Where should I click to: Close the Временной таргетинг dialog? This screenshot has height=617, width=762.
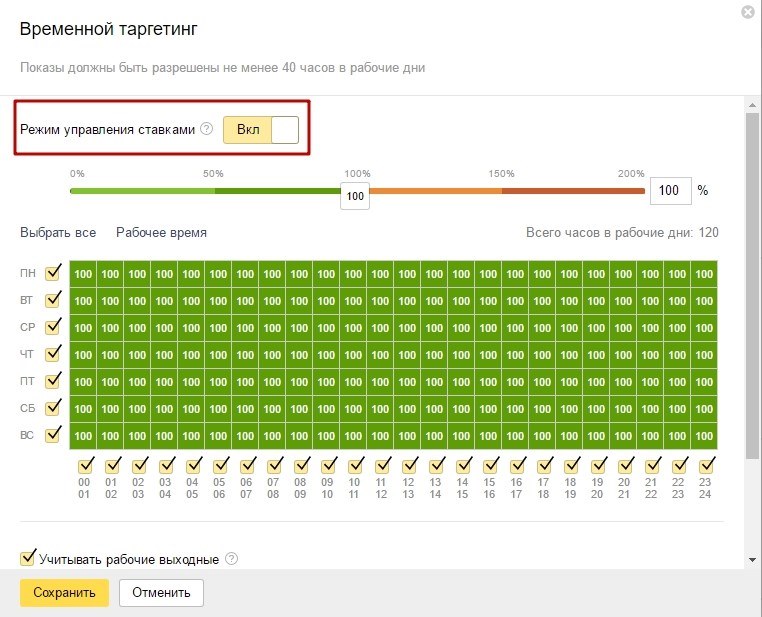click(x=748, y=12)
